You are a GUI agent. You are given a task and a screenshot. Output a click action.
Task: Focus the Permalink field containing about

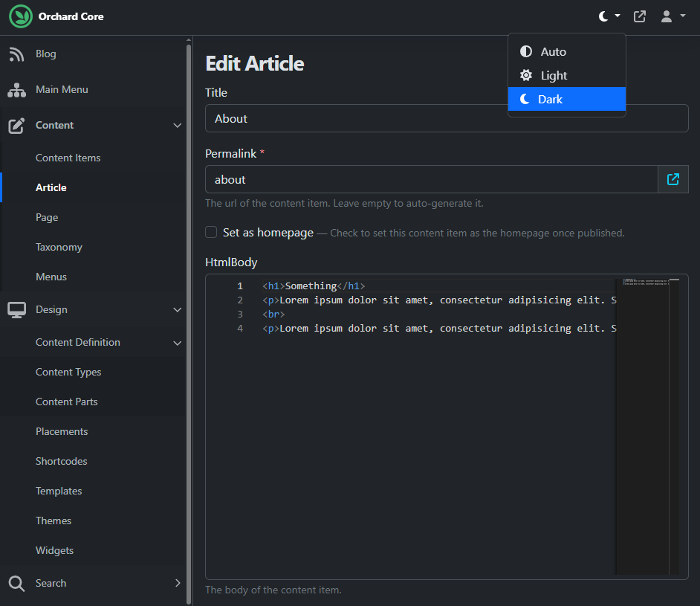[431, 179]
